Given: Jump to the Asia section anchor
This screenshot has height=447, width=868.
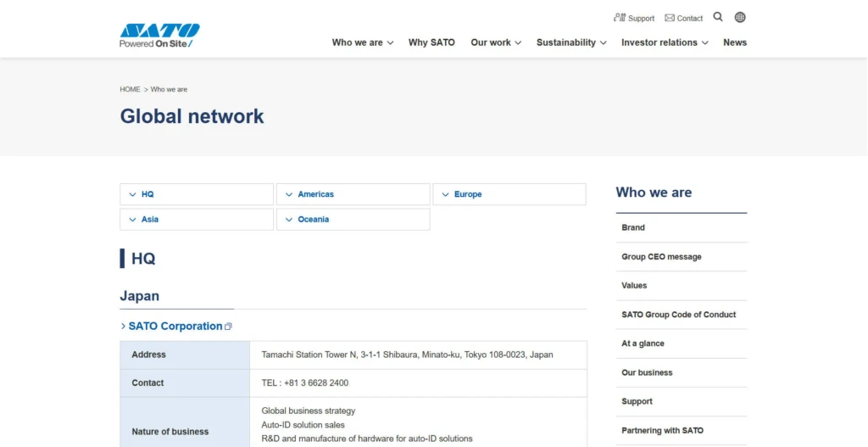Looking at the screenshot, I should click(197, 220).
